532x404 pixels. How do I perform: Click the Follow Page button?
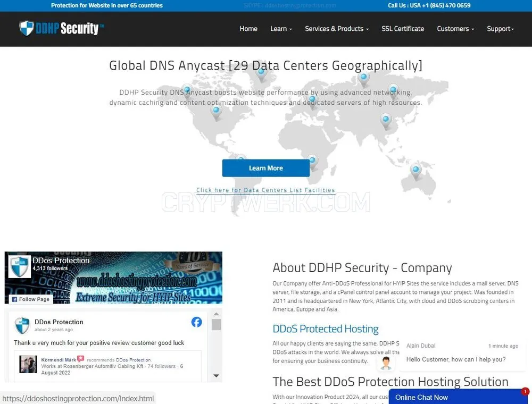click(31, 299)
